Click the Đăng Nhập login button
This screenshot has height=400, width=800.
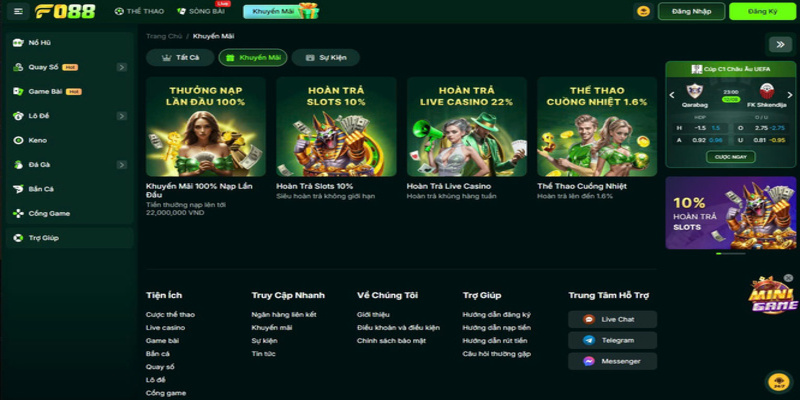[691, 11]
